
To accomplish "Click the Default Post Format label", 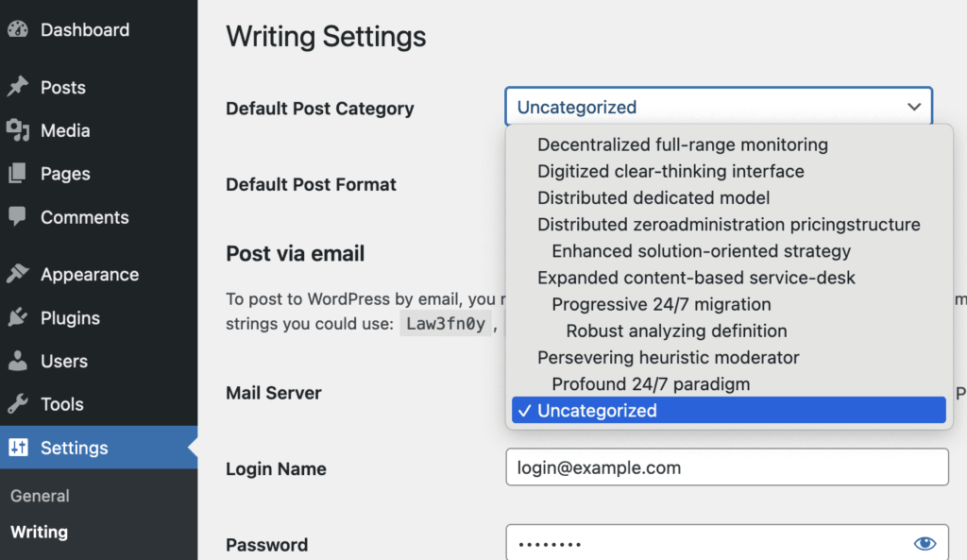I will 311,184.
